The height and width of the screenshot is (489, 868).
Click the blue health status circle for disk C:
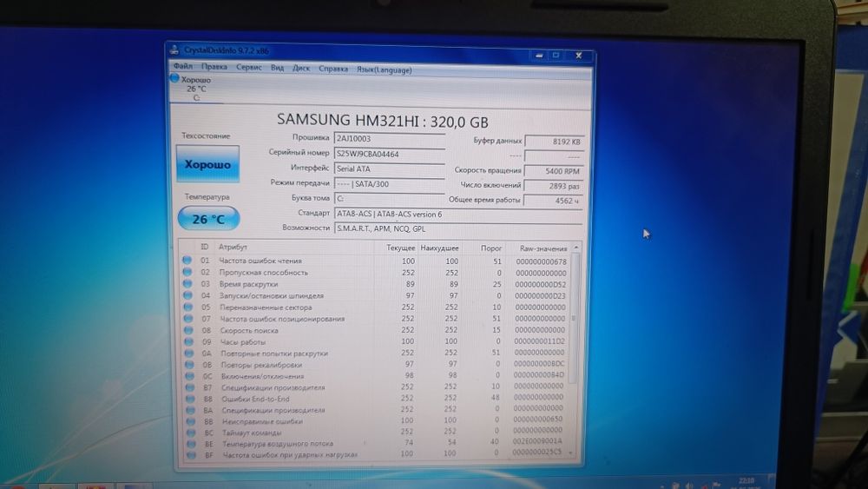point(175,79)
